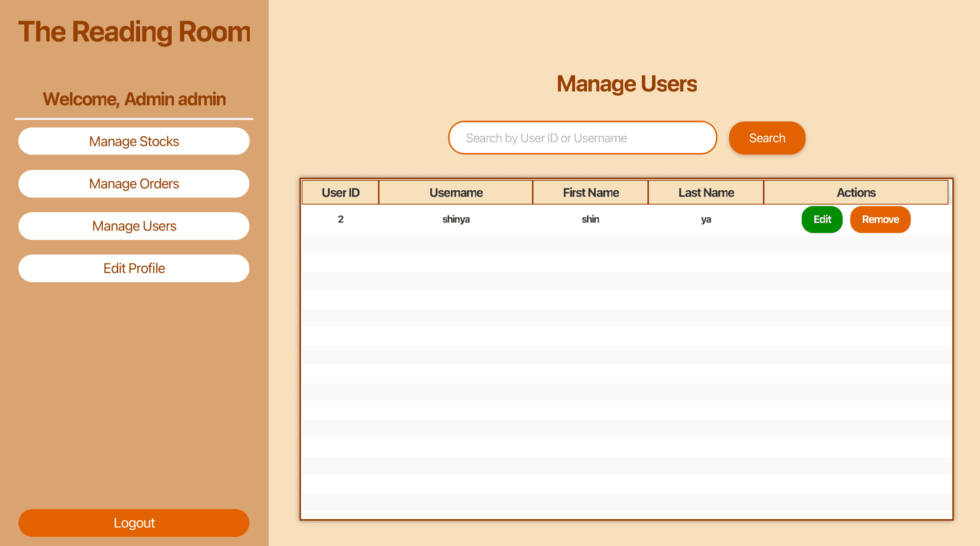Click the orange Logout button
Image resolution: width=980 pixels, height=546 pixels.
[134, 523]
